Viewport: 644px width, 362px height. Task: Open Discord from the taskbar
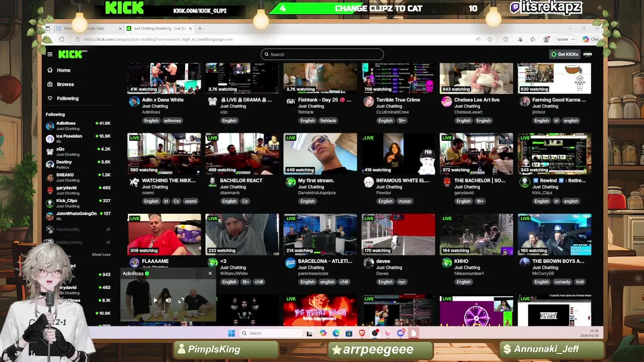[x=400, y=333]
